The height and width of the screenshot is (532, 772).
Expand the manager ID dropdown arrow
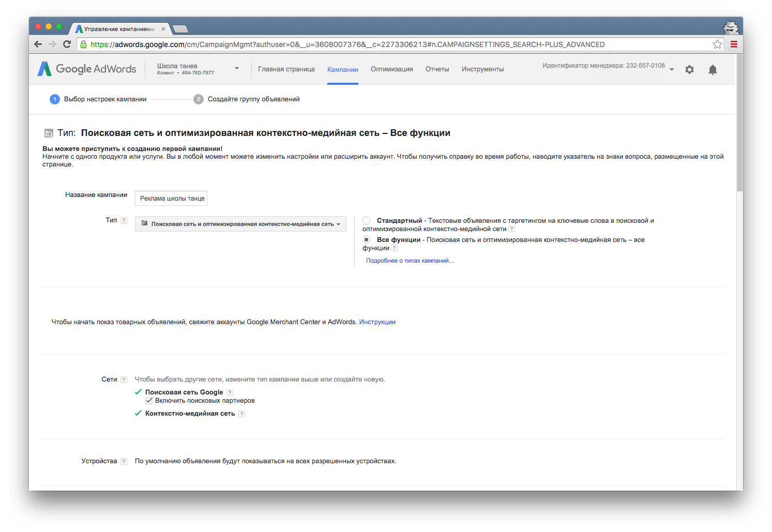(x=672, y=69)
